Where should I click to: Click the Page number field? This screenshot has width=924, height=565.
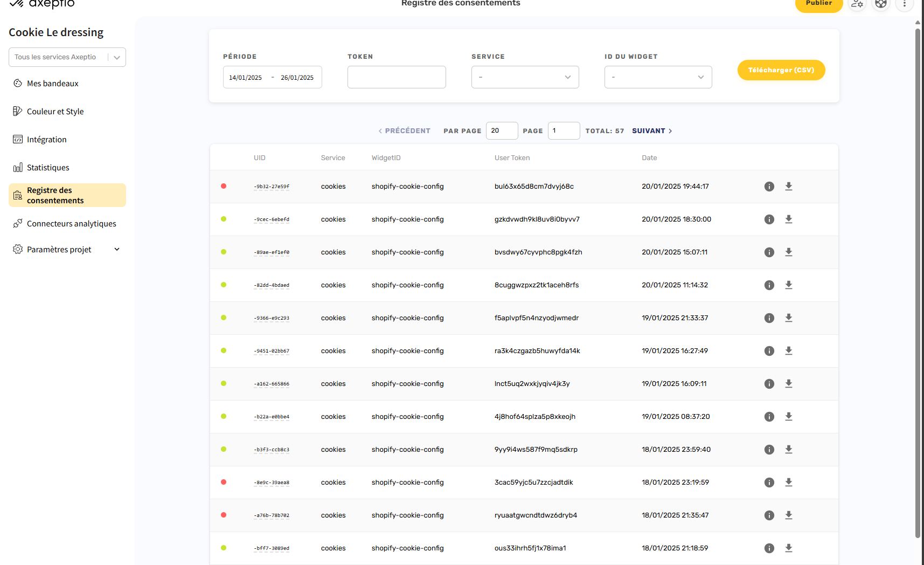click(x=564, y=130)
